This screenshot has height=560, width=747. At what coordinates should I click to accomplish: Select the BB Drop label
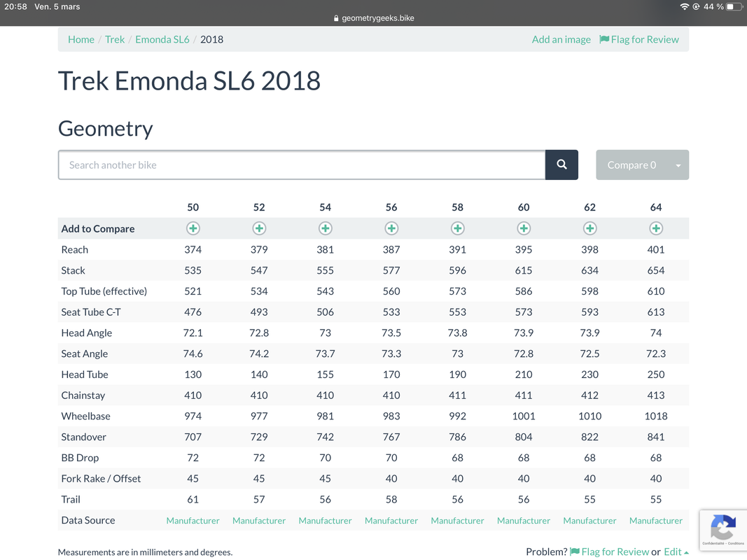tap(80, 458)
